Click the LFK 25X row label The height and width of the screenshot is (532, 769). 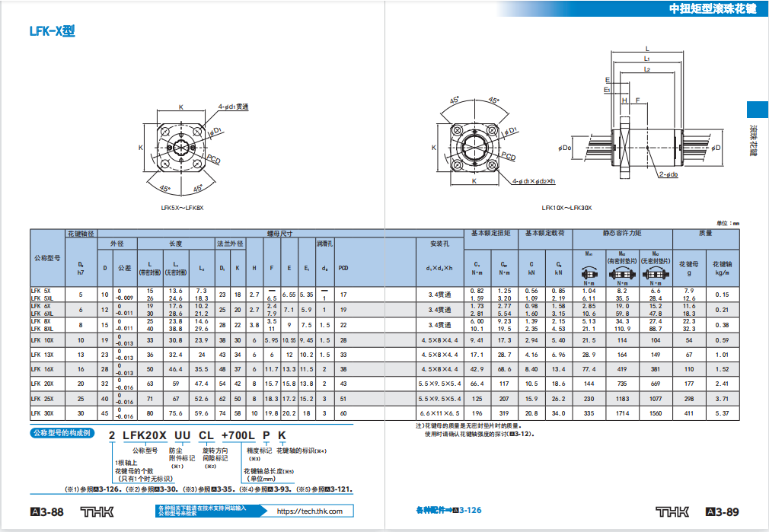pyautogui.click(x=42, y=399)
